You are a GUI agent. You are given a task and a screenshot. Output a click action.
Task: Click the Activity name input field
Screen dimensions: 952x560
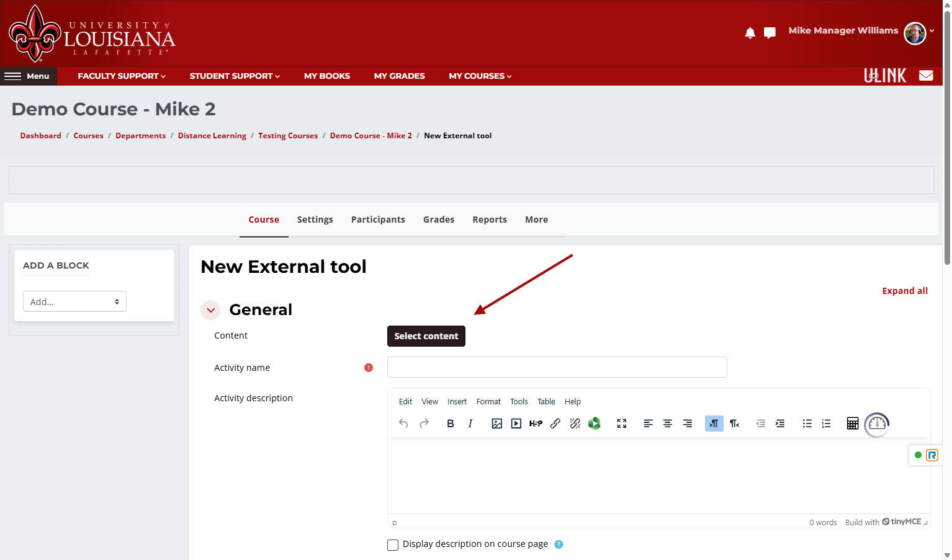557,367
